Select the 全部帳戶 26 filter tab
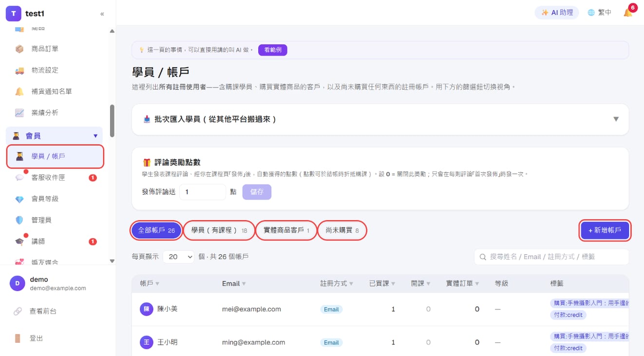This screenshot has height=356, width=644. click(156, 230)
